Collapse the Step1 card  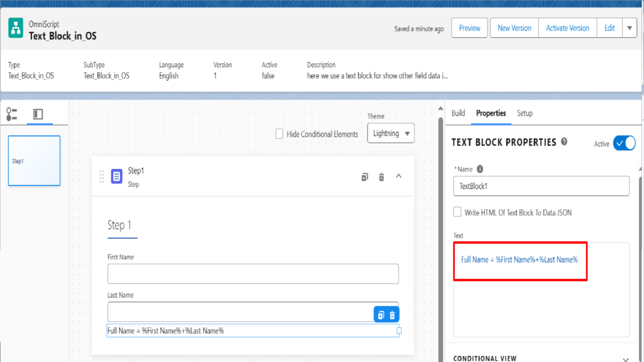click(x=398, y=177)
